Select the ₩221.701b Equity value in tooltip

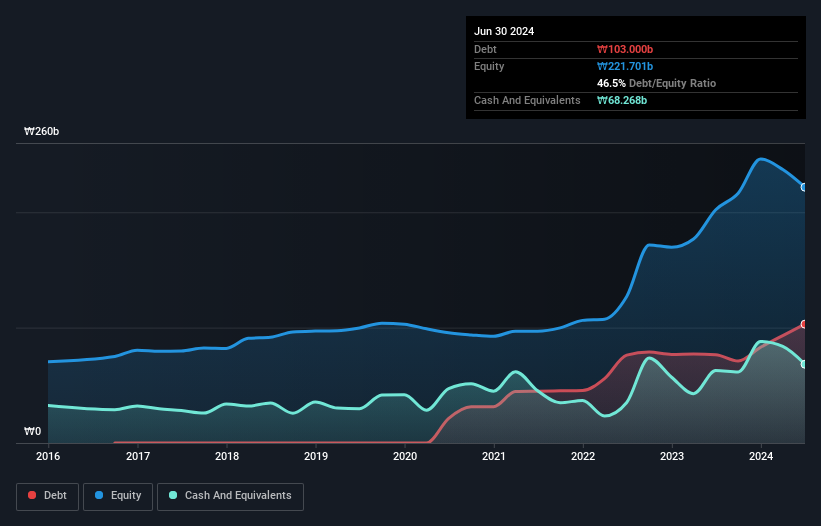tap(625, 66)
